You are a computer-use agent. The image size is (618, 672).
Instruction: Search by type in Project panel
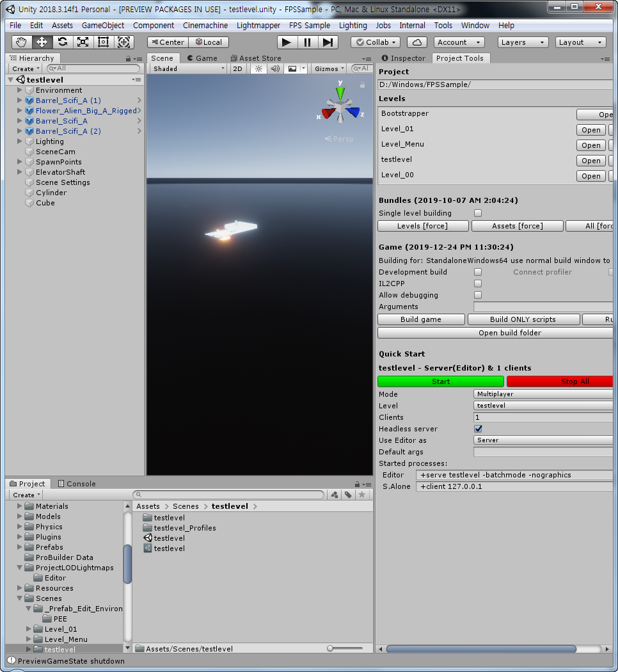click(335, 495)
